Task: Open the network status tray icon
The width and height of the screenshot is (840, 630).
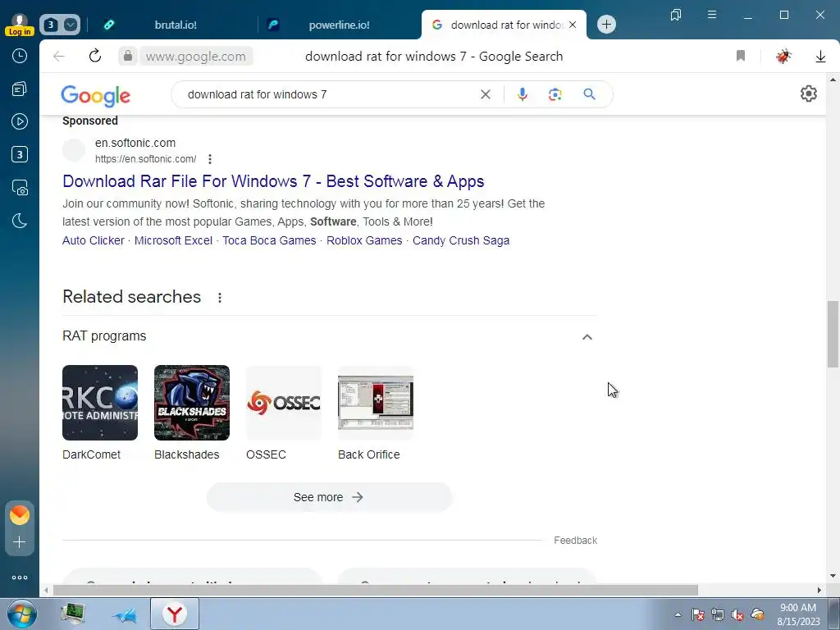Action: [717, 614]
